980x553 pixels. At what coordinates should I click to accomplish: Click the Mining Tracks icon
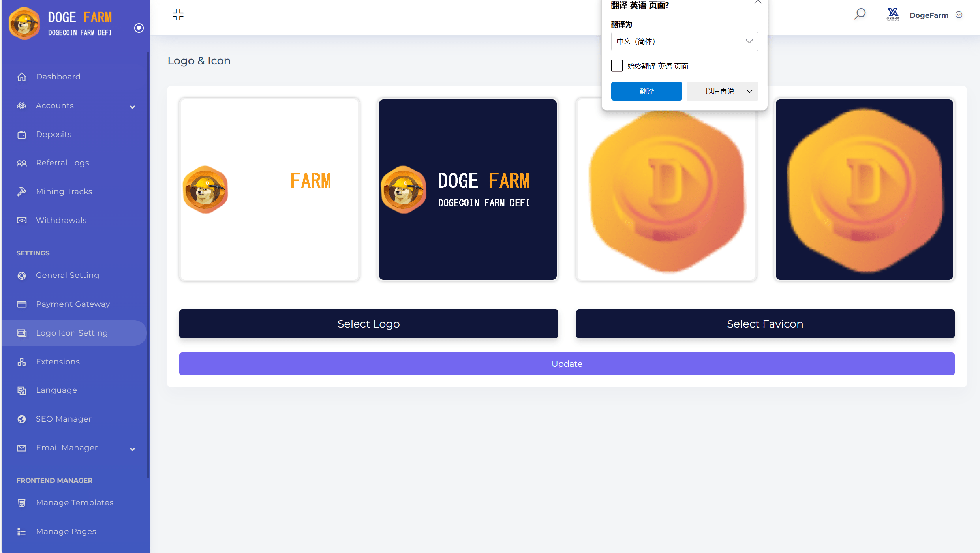click(x=22, y=192)
